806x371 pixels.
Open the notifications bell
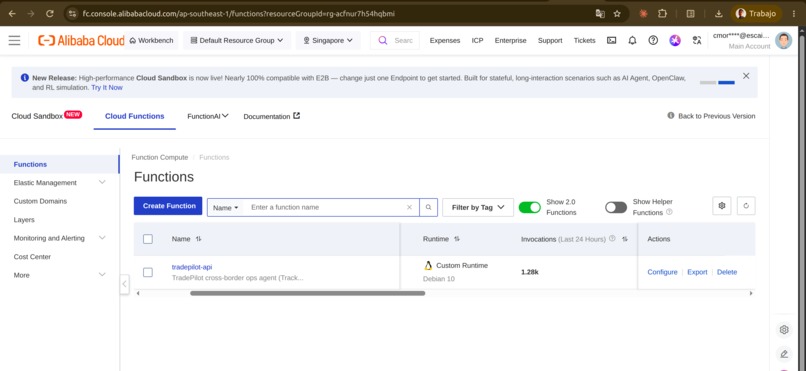tap(632, 41)
